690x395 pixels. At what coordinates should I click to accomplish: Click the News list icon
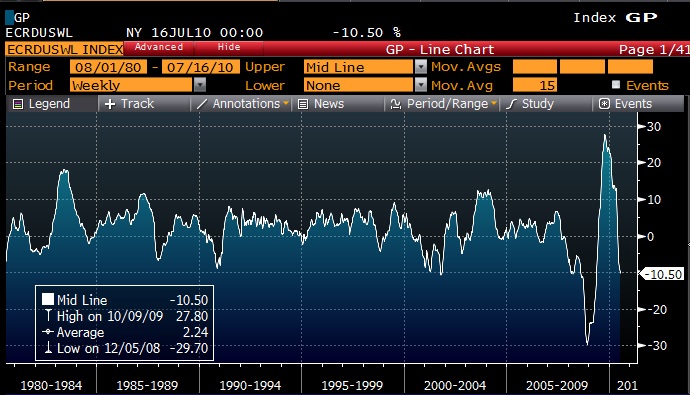click(303, 104)
